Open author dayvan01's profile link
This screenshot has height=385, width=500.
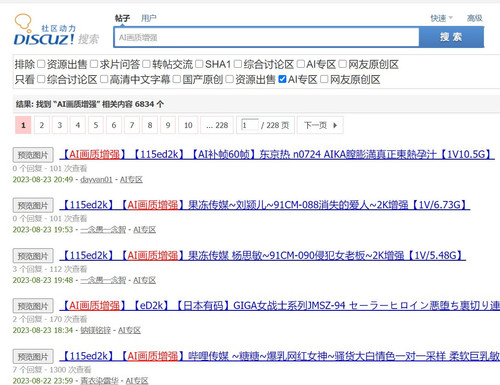point(96,180)
